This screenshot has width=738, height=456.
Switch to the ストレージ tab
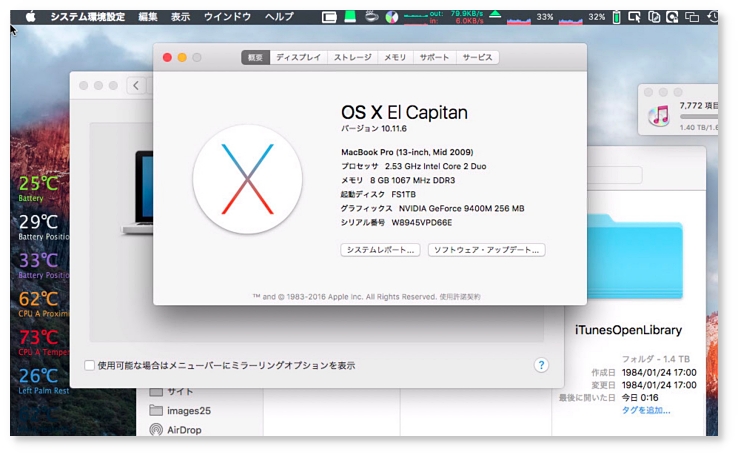pos(353,58)
